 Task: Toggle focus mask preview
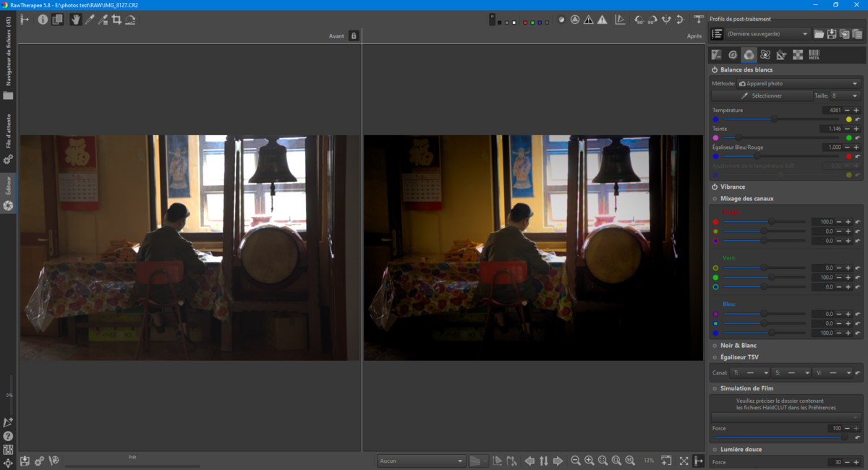click(574, 20)
